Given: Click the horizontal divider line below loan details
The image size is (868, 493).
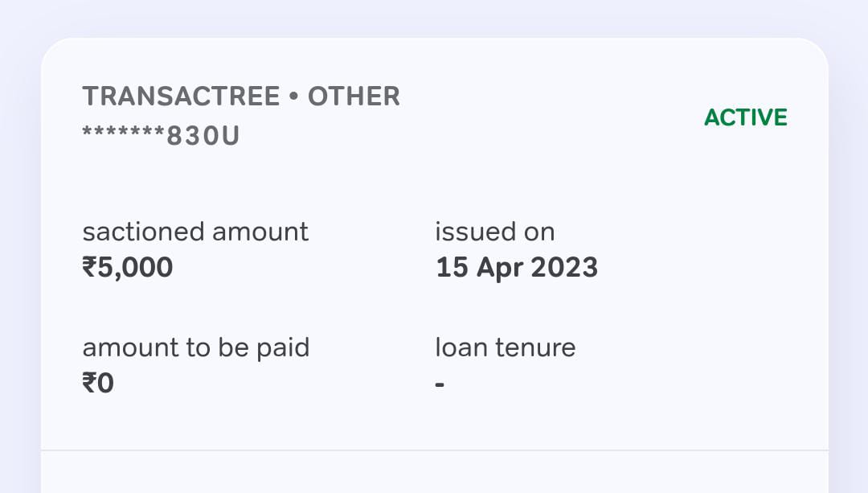Looking at the screenshot, I should coord(434,450).
